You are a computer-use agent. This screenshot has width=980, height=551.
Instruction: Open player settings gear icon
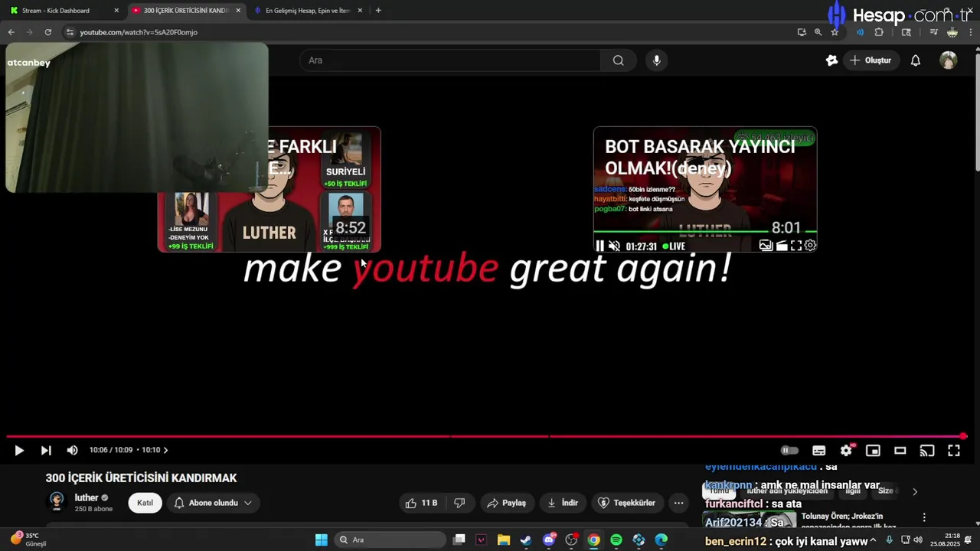[846, 451]
